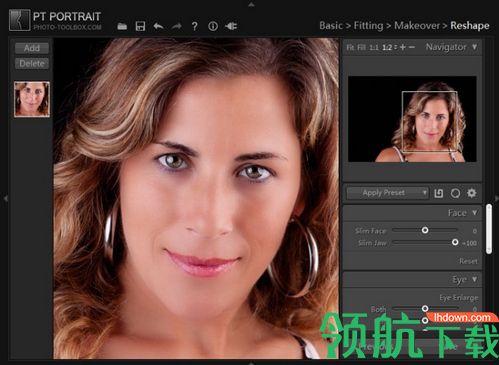Open an image file with folder icon

122,26
